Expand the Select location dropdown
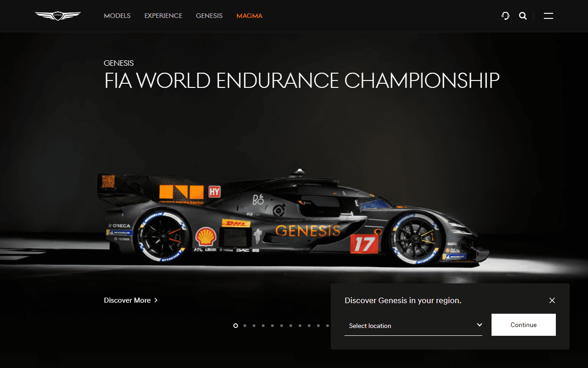 (413, 325)
